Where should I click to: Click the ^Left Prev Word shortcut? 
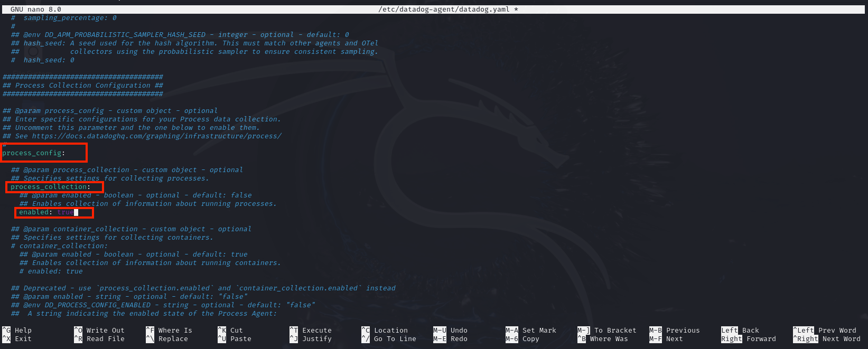tap(824, 331)
